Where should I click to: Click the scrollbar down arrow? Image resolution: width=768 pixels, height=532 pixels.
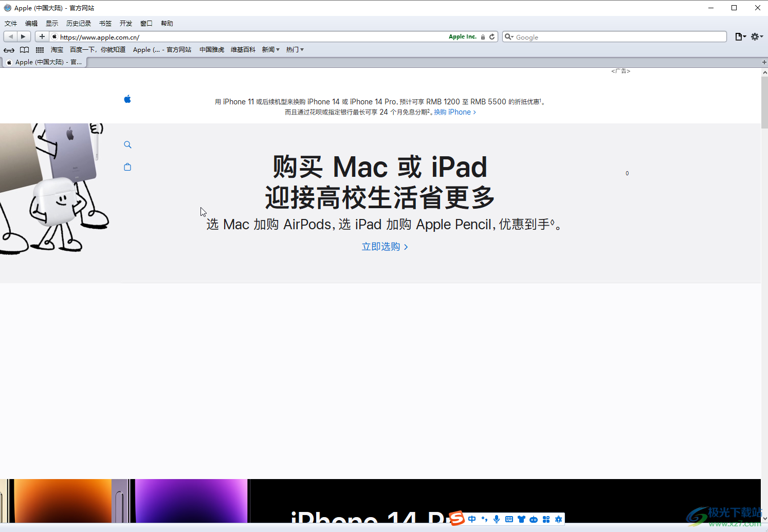764,519
